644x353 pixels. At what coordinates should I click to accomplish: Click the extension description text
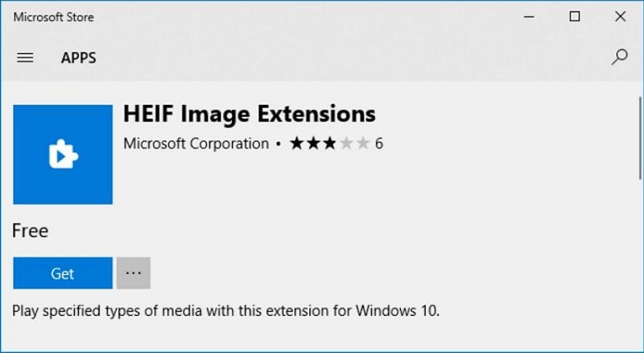pos(226,310)
